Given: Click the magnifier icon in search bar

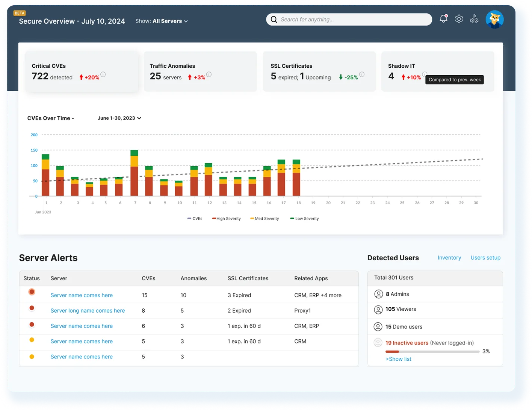Looking at the screenshot, I should [x=274, y=20].
